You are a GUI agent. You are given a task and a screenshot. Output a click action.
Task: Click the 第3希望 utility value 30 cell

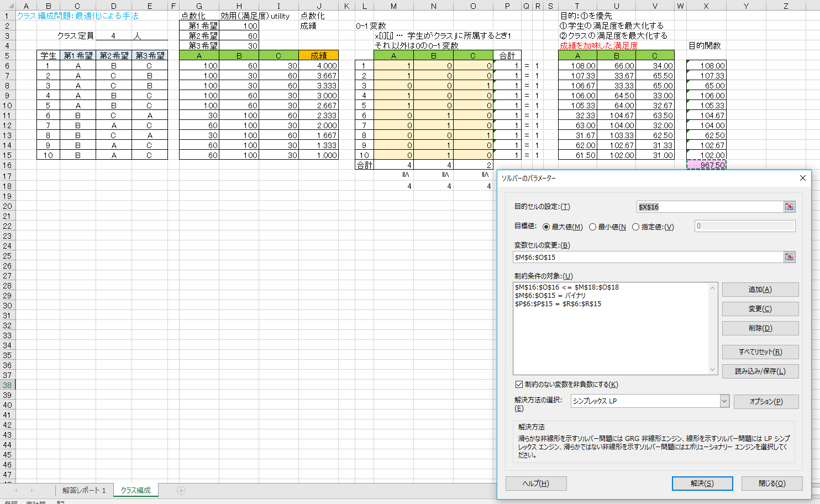point(239,46)
